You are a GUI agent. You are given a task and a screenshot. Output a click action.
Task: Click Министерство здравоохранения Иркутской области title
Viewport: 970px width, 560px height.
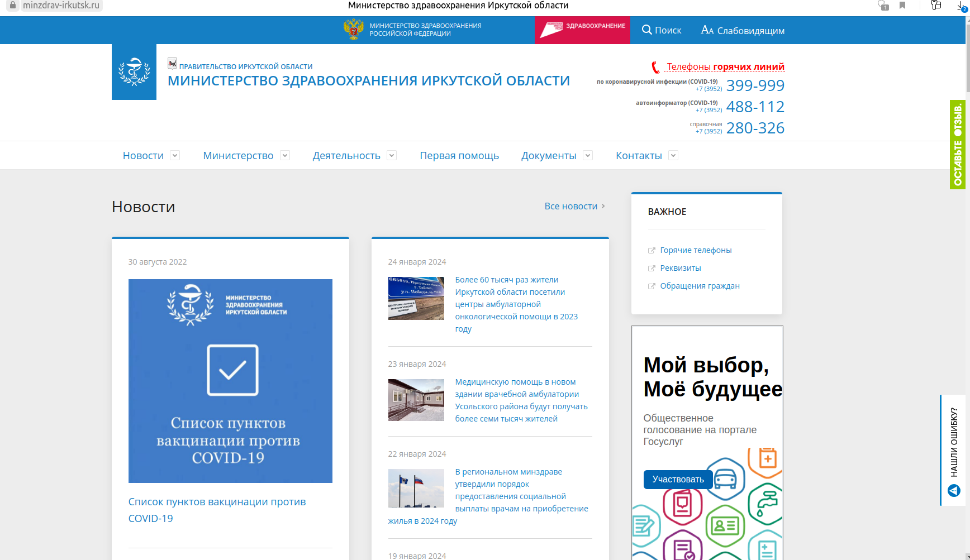(x=369, y=81)
